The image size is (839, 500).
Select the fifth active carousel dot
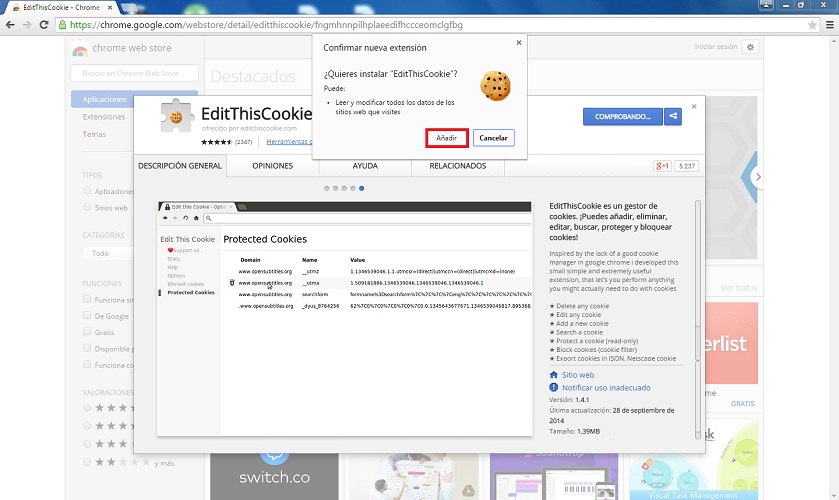(x=362, y=188)
